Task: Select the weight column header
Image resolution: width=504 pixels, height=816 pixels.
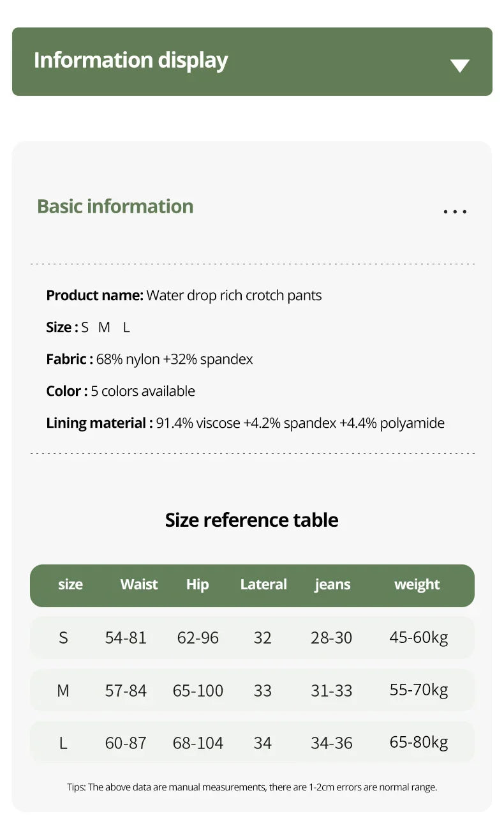Action: [417, 585]
